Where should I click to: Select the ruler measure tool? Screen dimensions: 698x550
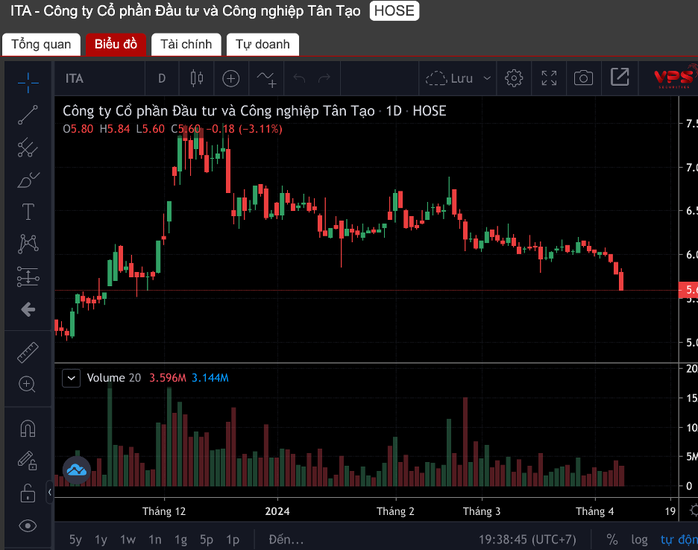[x=28, y=352]
